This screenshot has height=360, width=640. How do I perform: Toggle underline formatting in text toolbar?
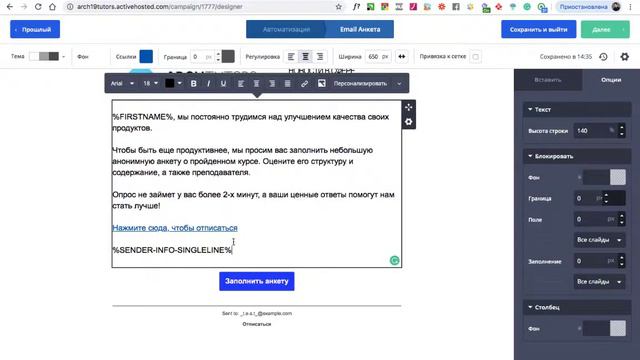223,84
